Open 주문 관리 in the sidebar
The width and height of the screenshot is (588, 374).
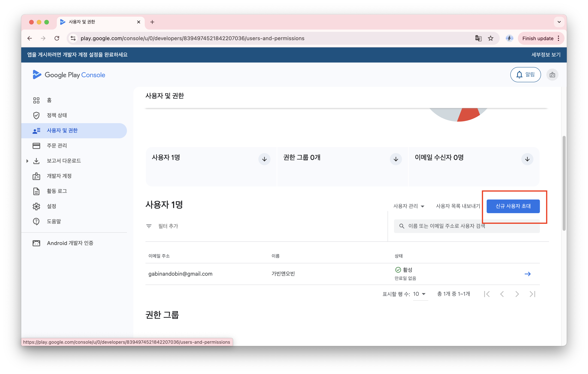point(56,145)
